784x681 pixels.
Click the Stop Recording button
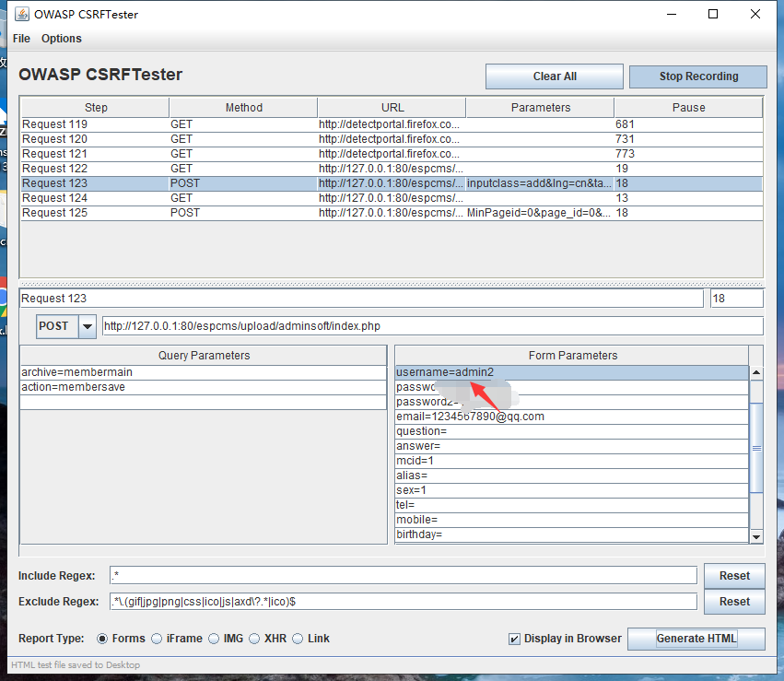698,76
